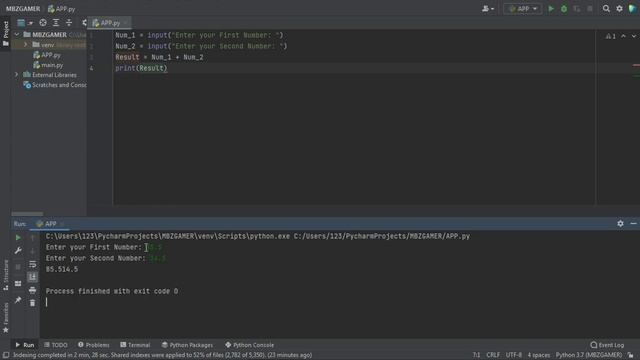Click the APP.py breadcrumb in navigation bar

click(61, 9)
